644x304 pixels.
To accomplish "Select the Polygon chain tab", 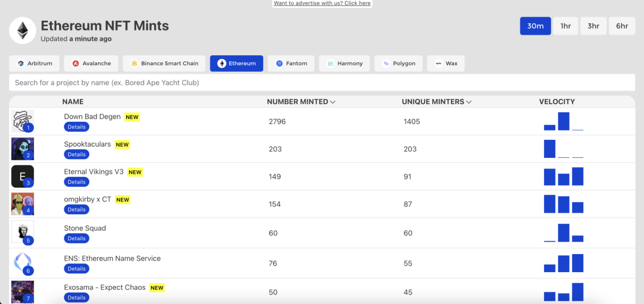I will (x=399, y=63).
